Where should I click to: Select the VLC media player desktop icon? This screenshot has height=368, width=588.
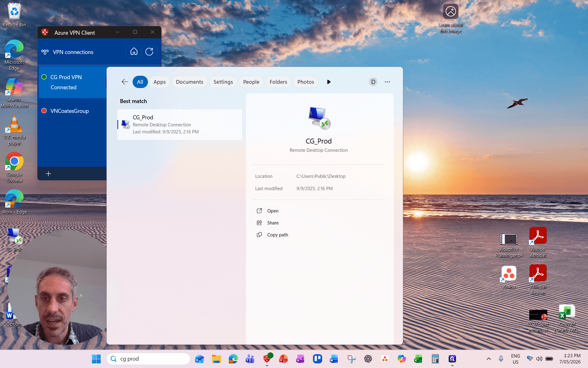14,130
